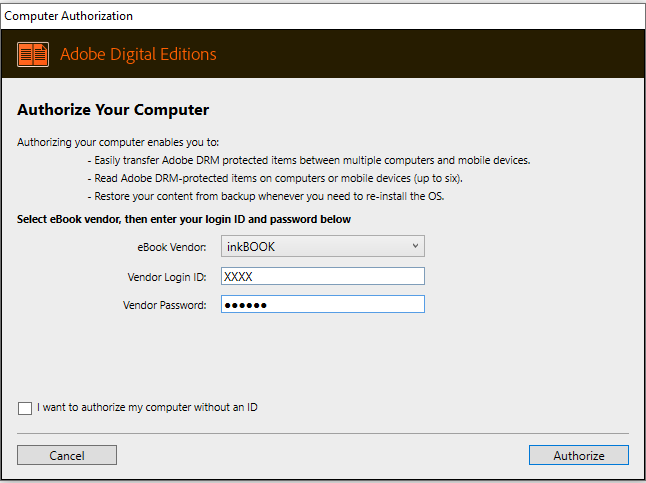
Task: Click the Adobe Digital Editions book icon
Action: 33,54
